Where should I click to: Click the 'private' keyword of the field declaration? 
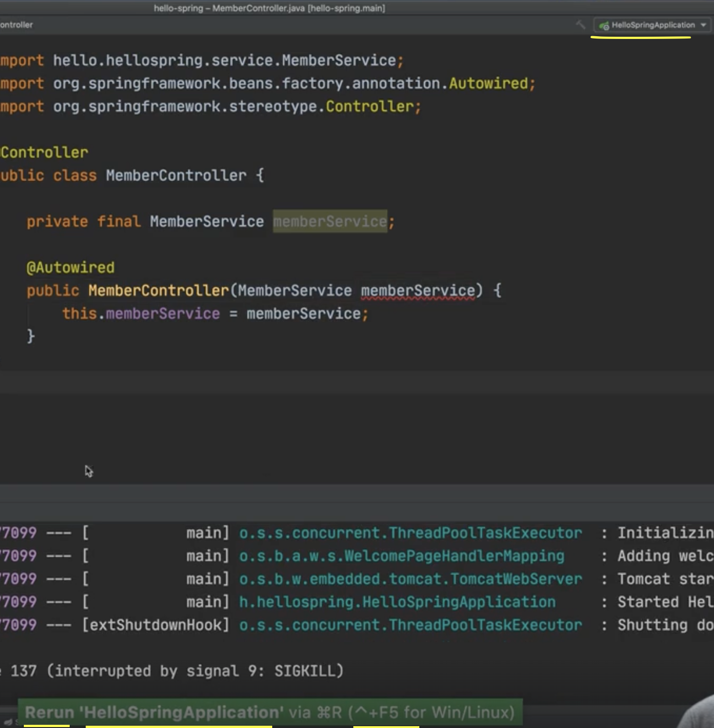click(57, 222)
